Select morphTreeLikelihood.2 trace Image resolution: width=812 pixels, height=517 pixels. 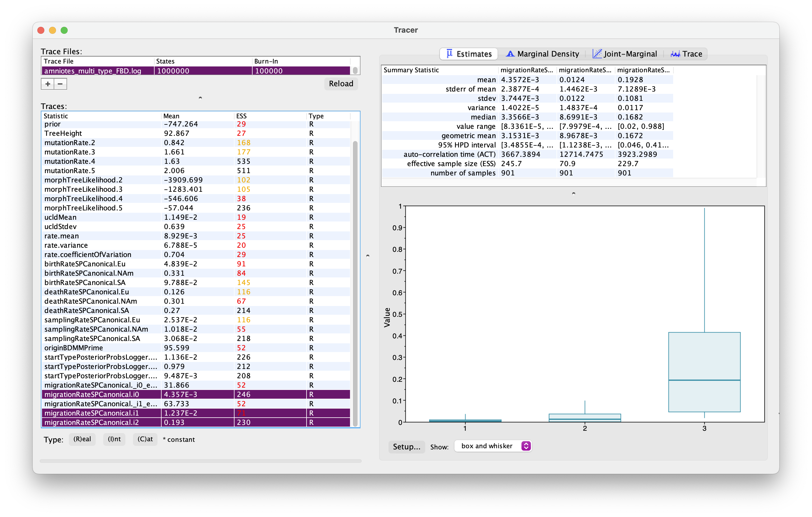pos(196,180)
